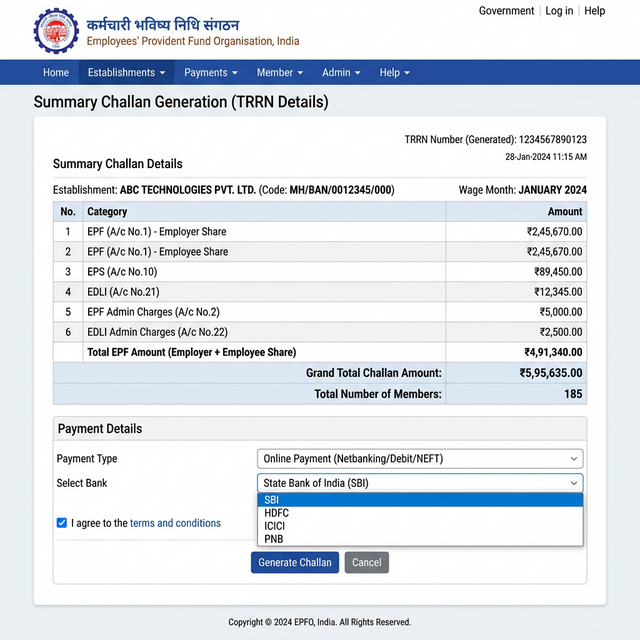Choose HDFC from bank list
The width and height of the screenshot is (640, 640).
click(x=420, y=513)
